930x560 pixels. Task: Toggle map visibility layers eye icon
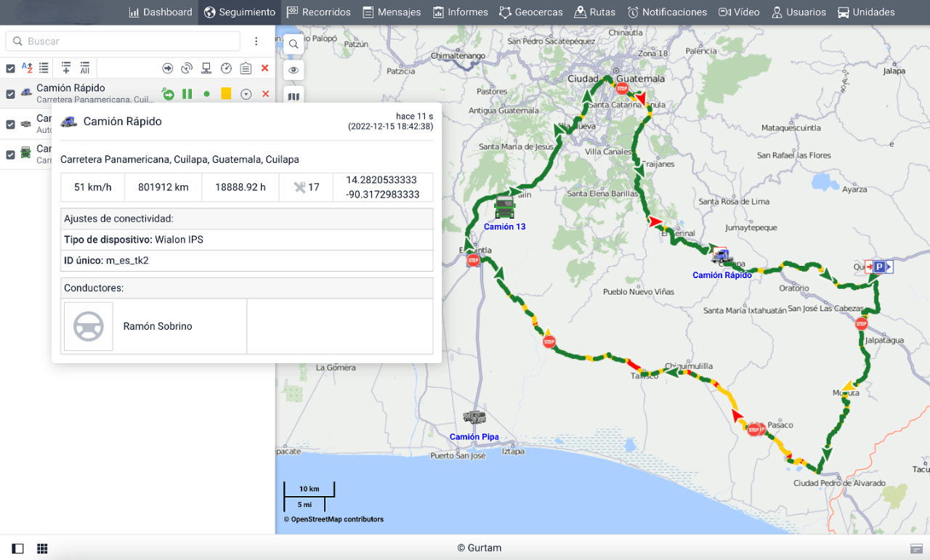point(294,70)
